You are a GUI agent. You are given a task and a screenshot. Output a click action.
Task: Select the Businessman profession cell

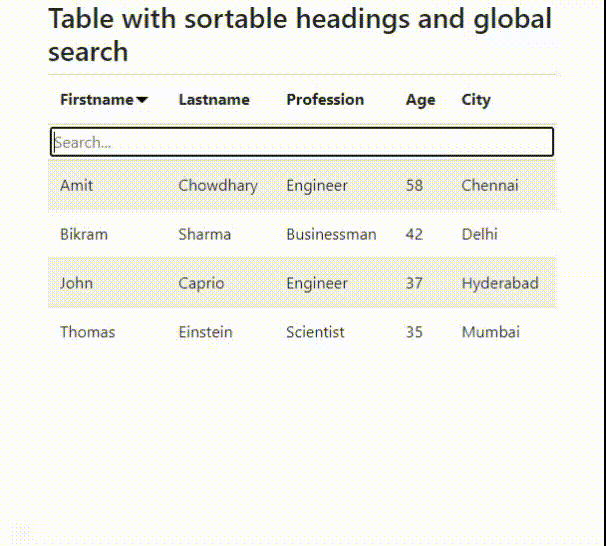coord(331,234)
